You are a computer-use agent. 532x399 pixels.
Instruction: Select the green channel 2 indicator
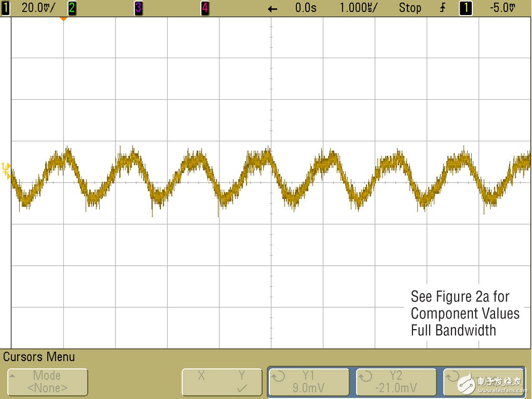(72, 8)
